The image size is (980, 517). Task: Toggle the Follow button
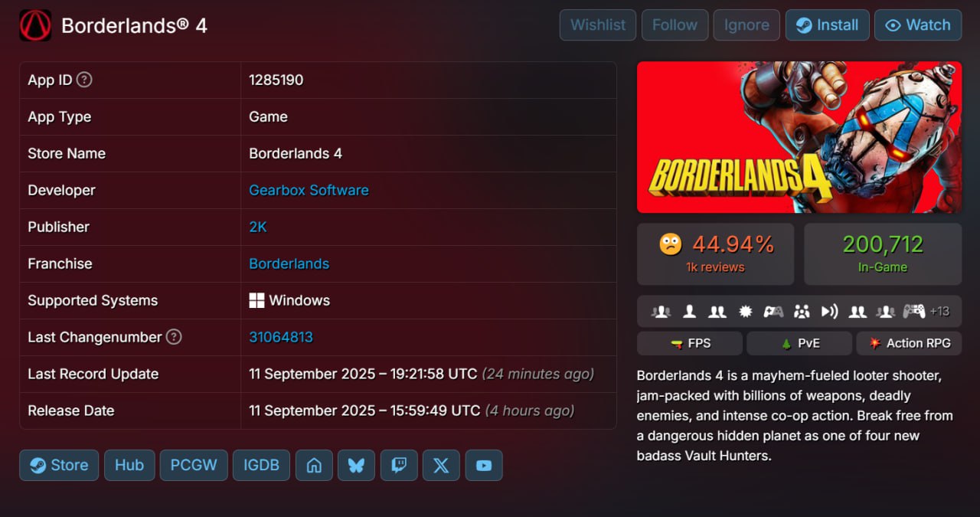675,25
